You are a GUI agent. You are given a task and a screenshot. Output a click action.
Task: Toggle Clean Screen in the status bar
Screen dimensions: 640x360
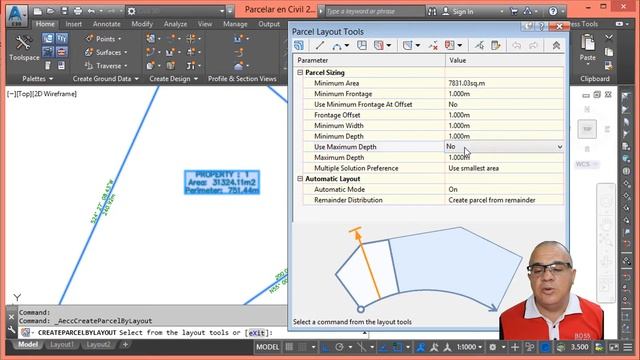613,347
